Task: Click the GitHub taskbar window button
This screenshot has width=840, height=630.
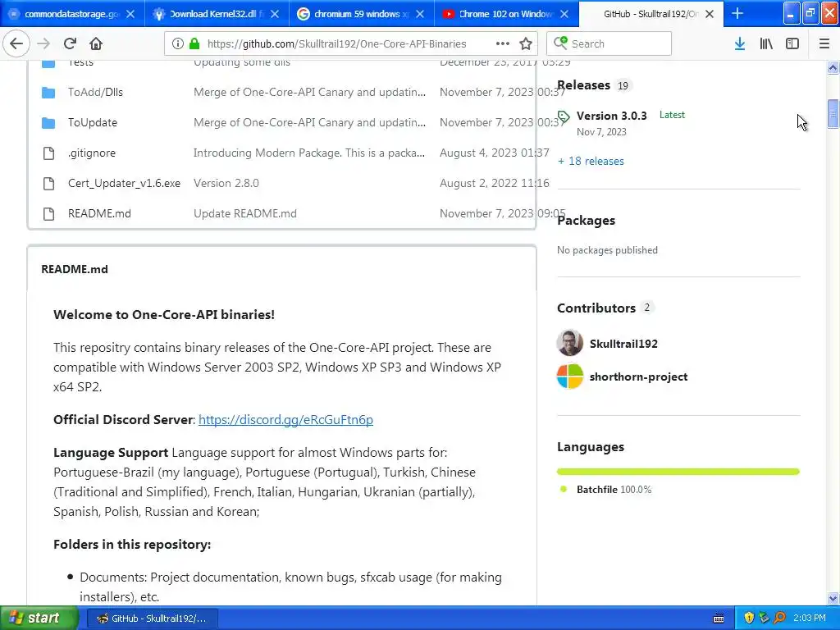Action: click(x=152, y=619)
